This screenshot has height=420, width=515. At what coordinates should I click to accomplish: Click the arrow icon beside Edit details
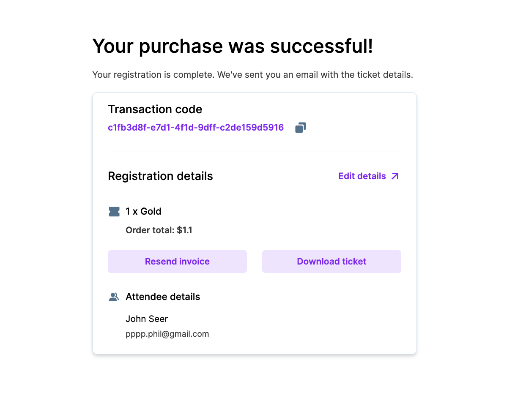pyautogui.click(x=395, y=176)
